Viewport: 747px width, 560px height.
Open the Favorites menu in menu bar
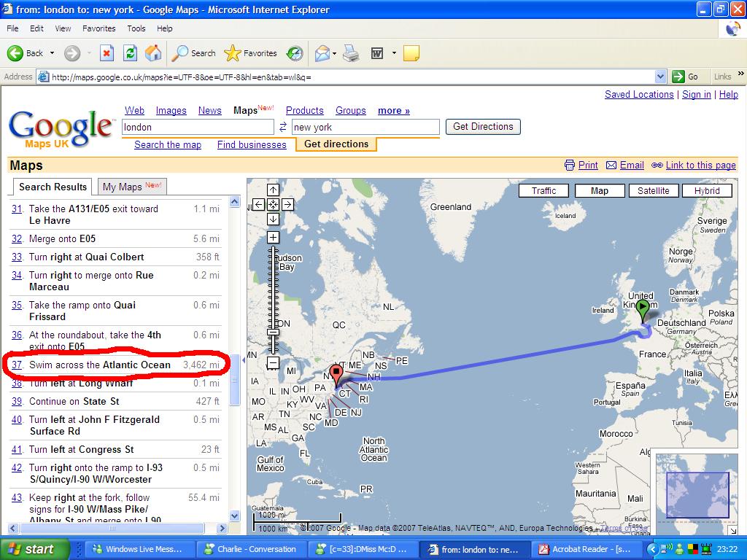tap(98, 28)
